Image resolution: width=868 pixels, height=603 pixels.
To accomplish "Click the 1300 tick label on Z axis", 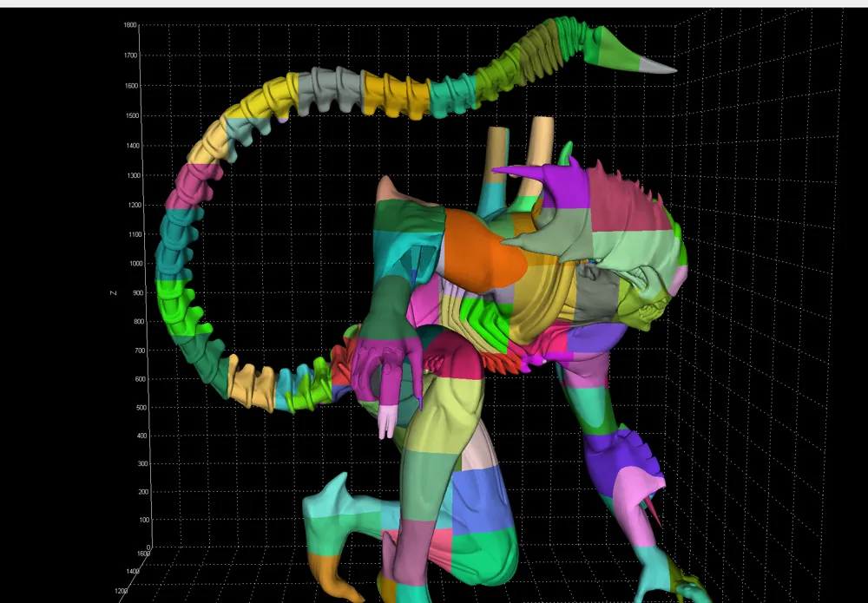I will pyautogui.click(x=135, y=176).
